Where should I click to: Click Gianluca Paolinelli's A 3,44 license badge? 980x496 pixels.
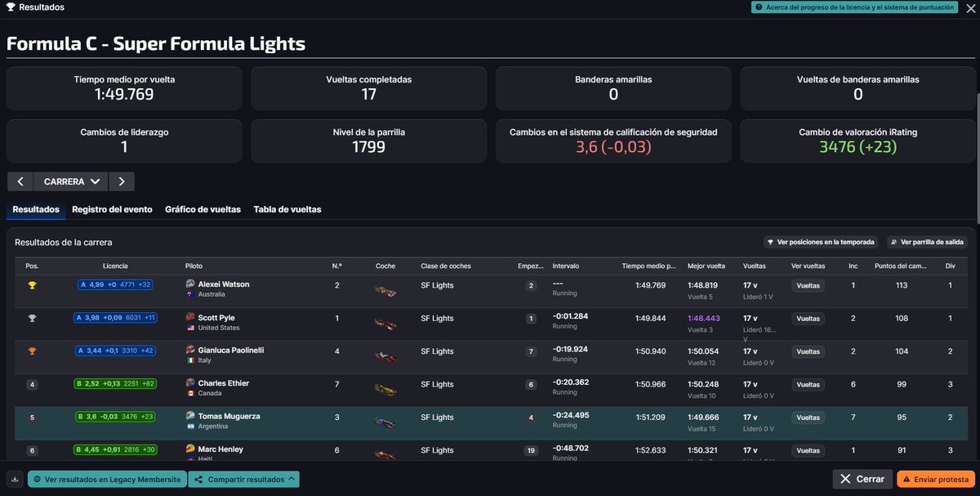coord(115,351)
